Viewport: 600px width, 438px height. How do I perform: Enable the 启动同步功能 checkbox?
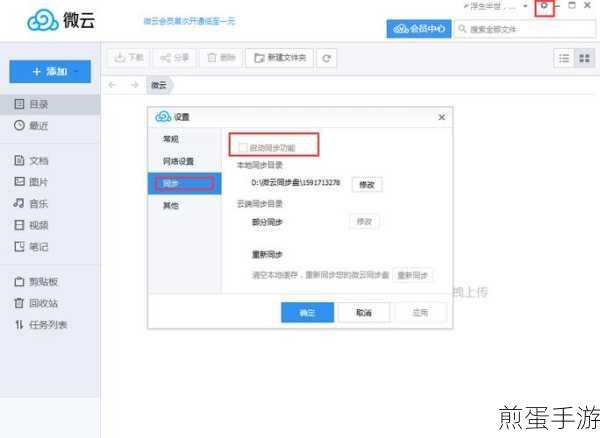243,148
